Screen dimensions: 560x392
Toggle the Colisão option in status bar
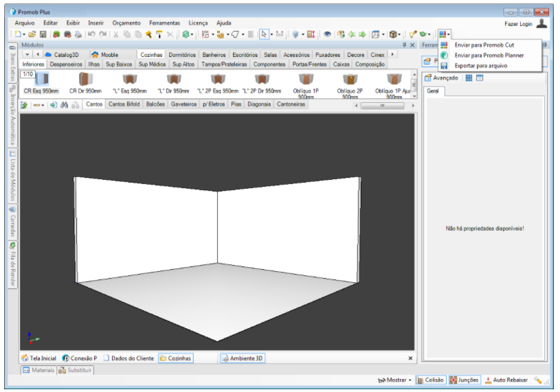(430, 380)
